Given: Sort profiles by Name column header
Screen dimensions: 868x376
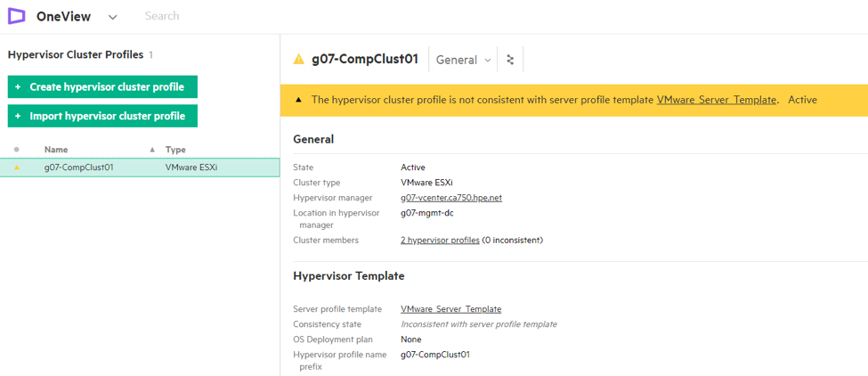Looking at the screenshot, I should [56, 150].
